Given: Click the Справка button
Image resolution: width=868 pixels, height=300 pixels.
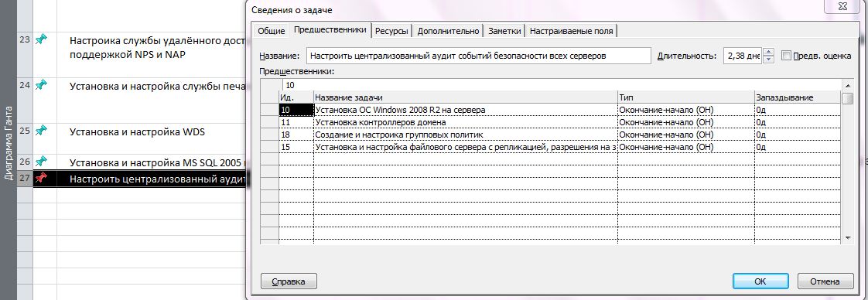Looking at the screenshot, I should (x=289, y=281).
